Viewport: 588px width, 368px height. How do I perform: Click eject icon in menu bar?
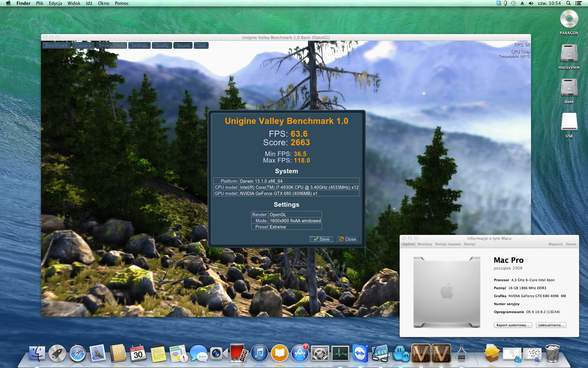(x=522, y=3)
